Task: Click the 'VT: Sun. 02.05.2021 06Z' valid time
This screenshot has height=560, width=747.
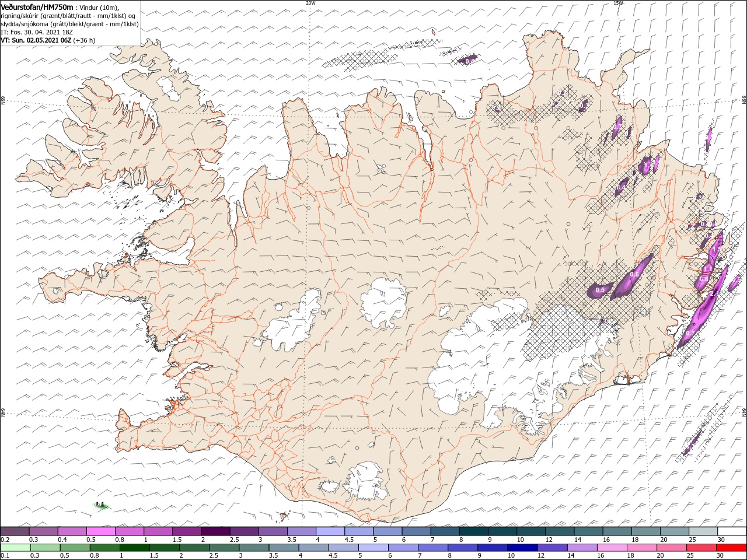Action: click(x=36, y=40)
